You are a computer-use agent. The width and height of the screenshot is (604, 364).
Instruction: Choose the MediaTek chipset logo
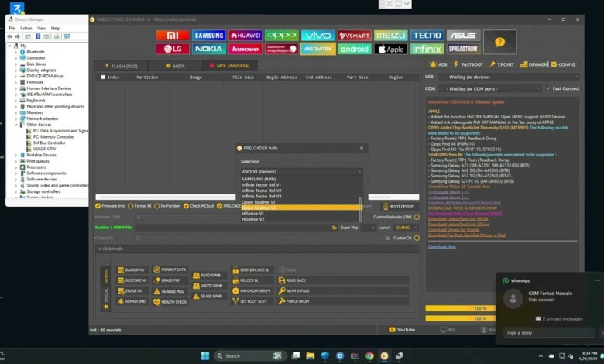click(317, 49)
